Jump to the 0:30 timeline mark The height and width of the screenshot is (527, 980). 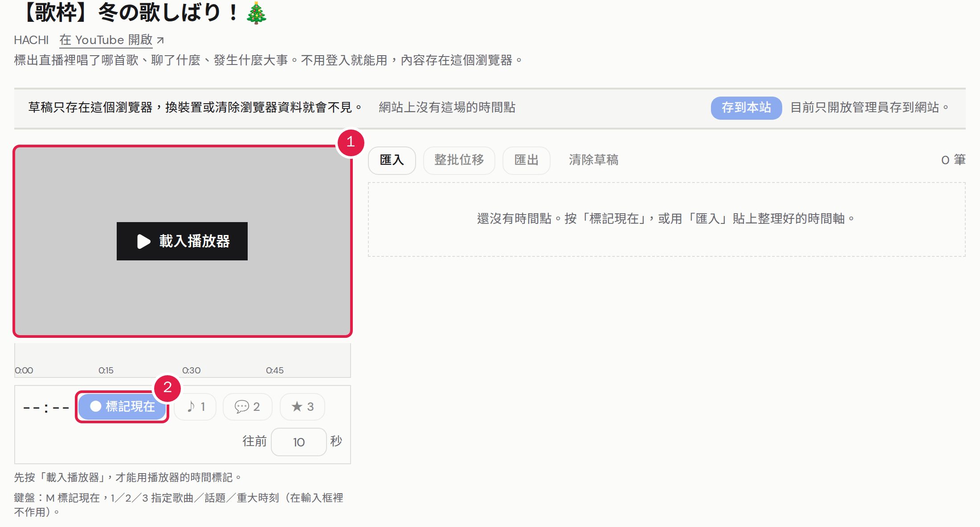[x=191, y=370]
